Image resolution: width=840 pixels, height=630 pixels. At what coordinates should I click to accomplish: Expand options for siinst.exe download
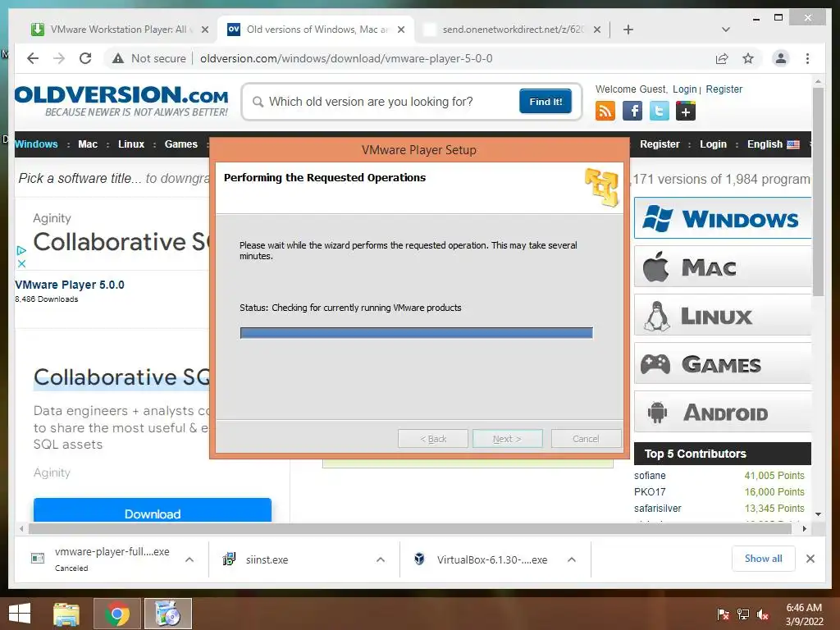(381, 559)
